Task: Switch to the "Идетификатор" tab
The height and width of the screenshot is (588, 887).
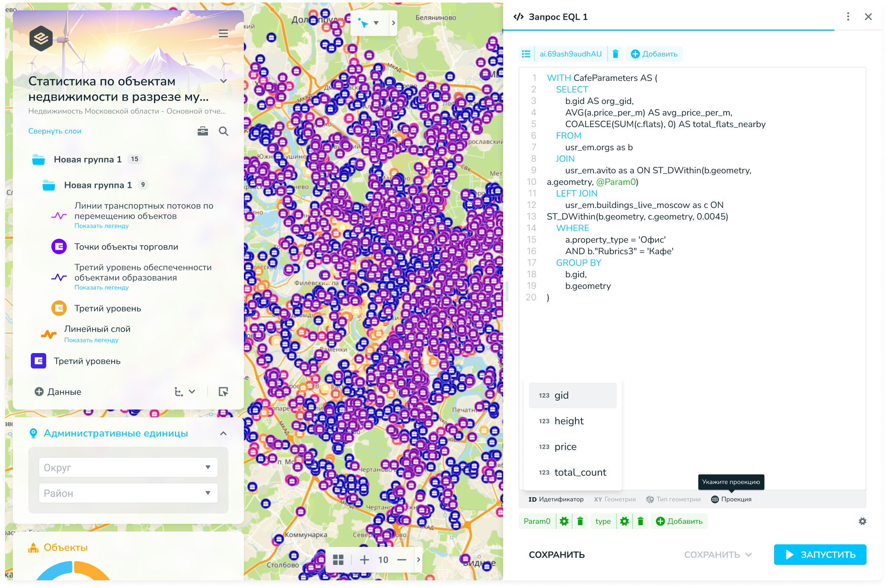Action: (x=556, y=499)
